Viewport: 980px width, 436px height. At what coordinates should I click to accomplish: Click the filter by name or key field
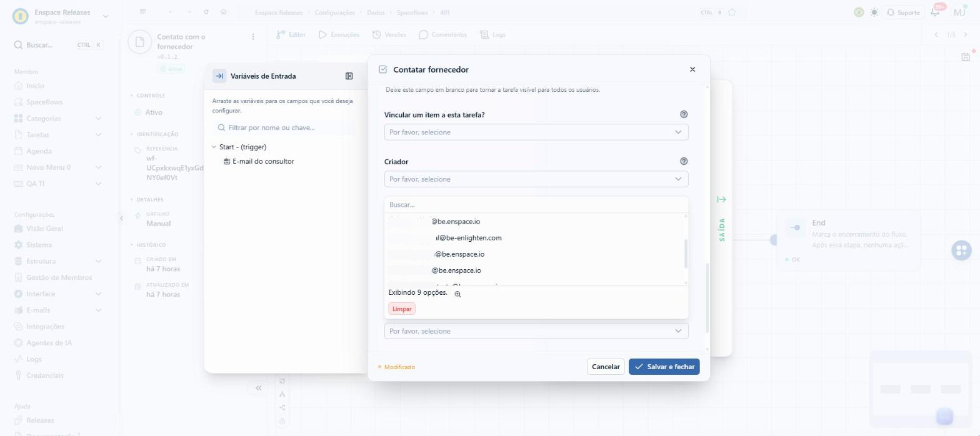point(284,127)
